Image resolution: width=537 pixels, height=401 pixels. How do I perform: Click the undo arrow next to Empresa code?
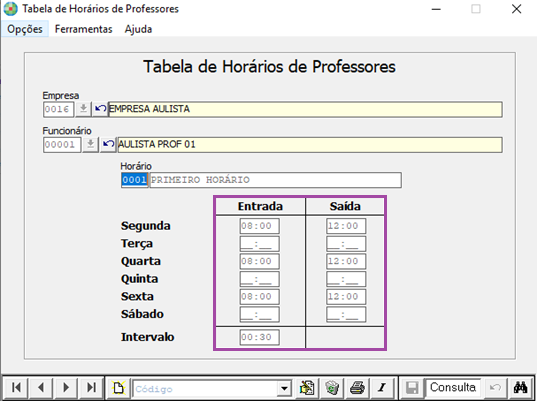(x=100, y=109)
